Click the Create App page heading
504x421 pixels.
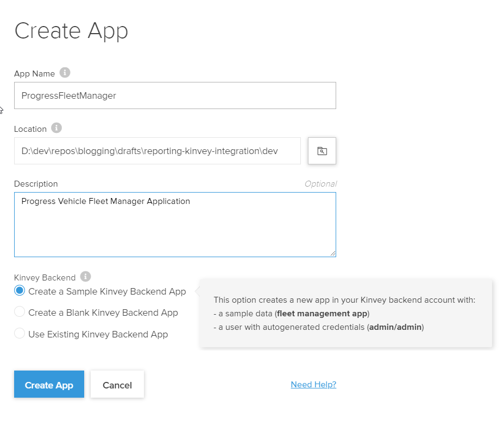click(71, 31)
